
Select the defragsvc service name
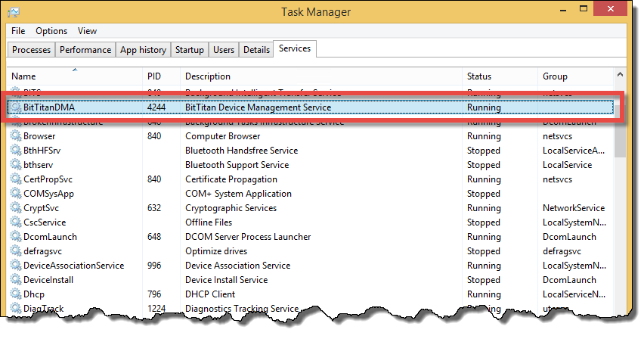(x=43, y=251)
